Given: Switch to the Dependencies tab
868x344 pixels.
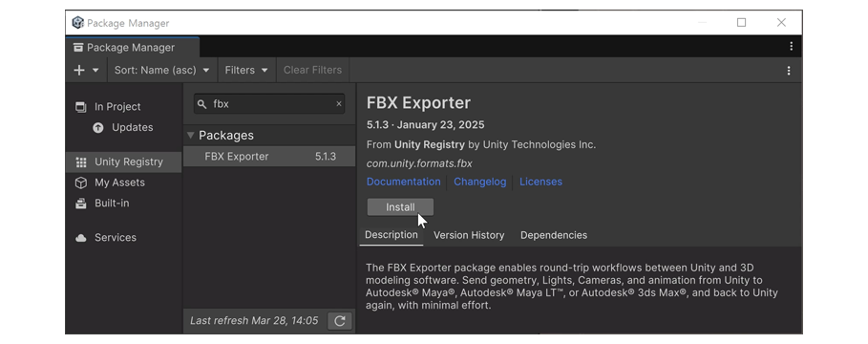Looking at the screenshot, I should point(554,235).
